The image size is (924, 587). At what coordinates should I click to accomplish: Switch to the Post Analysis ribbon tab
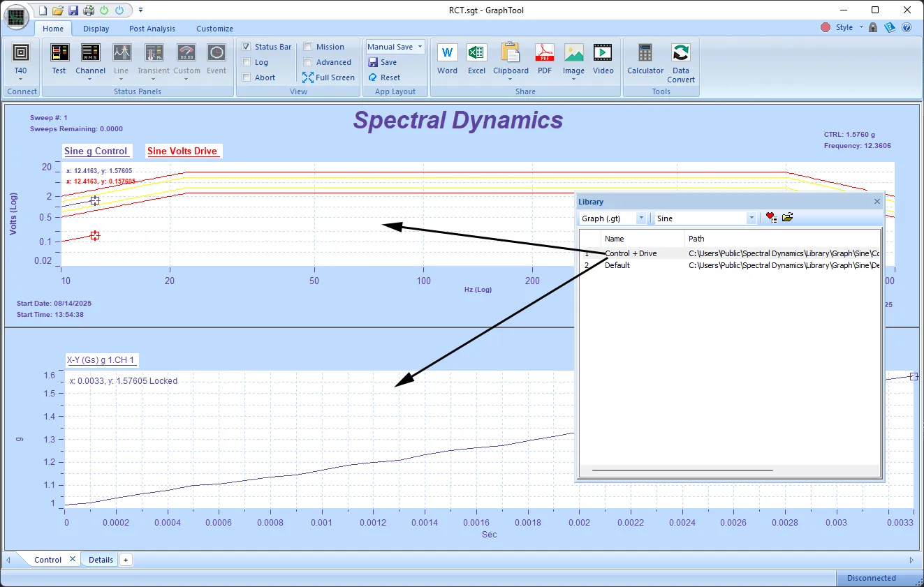point(152,29)
